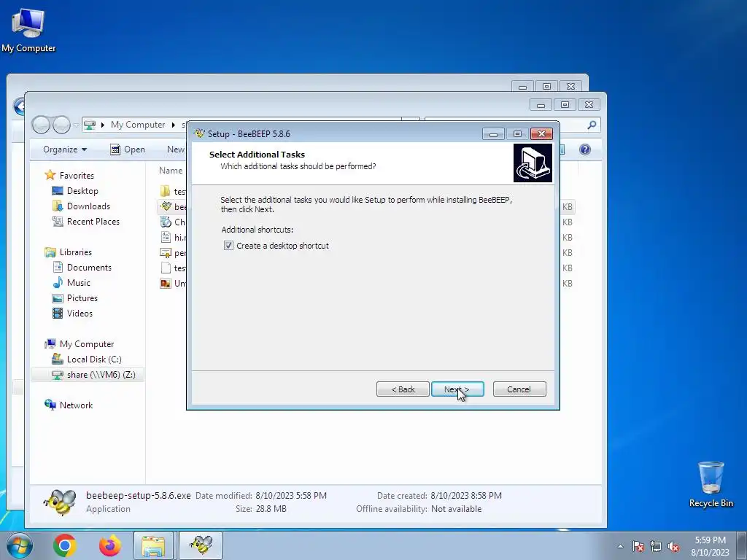Select the beebeep setup file row
The image size is (747, 560).
click(172, 206)
